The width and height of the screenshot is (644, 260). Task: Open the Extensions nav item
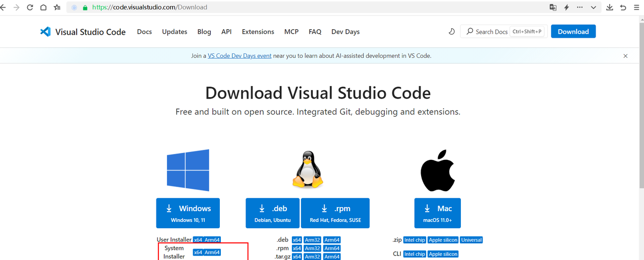258,32
